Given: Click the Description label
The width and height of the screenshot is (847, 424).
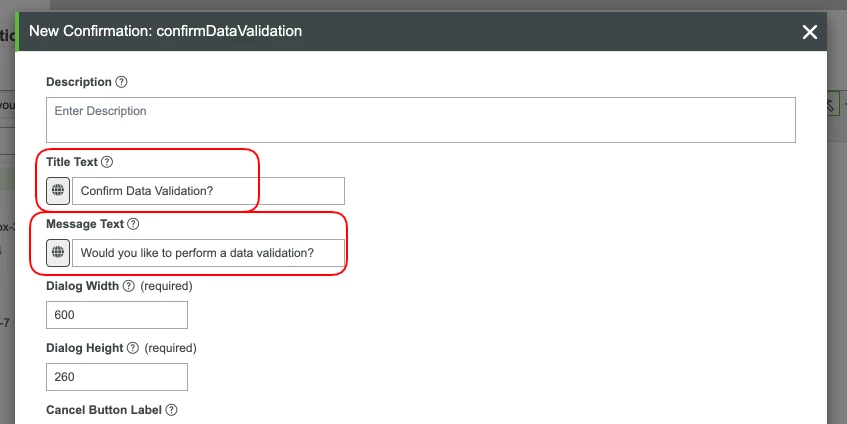Looking at the screenshot, I should point(79,82).
